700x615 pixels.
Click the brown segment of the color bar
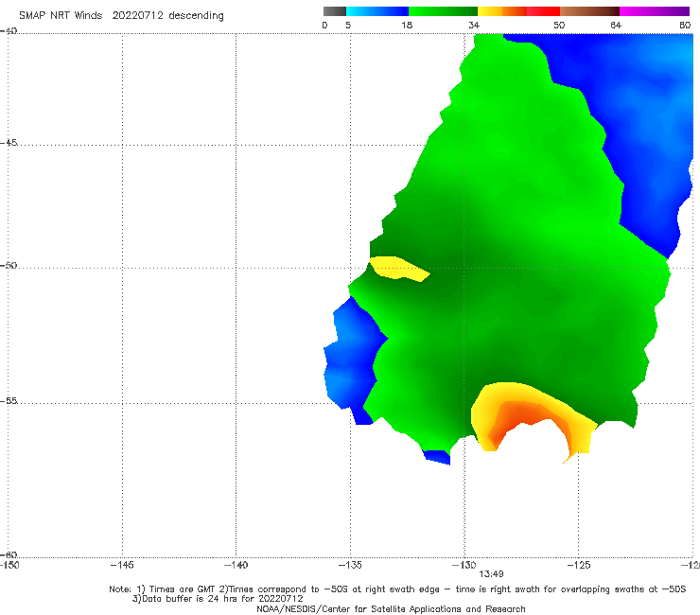[x=589, y=11]
